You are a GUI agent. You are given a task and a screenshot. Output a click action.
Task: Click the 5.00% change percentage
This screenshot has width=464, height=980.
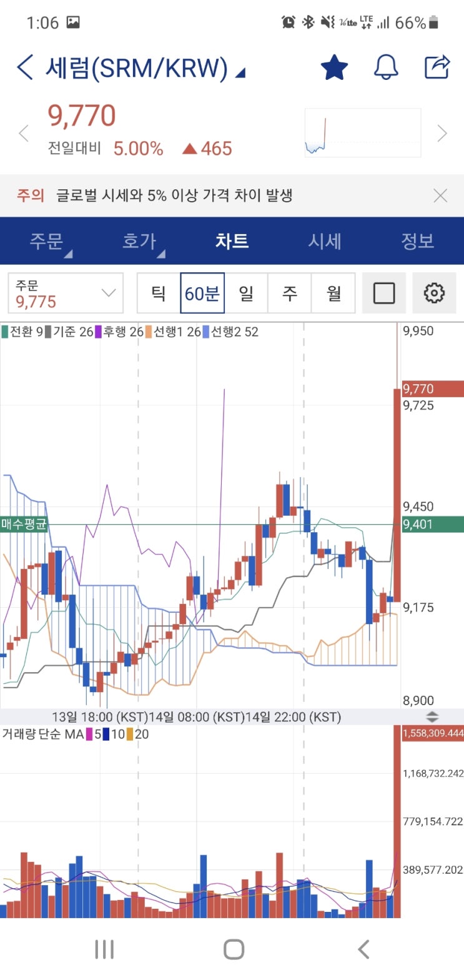click(x=138, y=149)
